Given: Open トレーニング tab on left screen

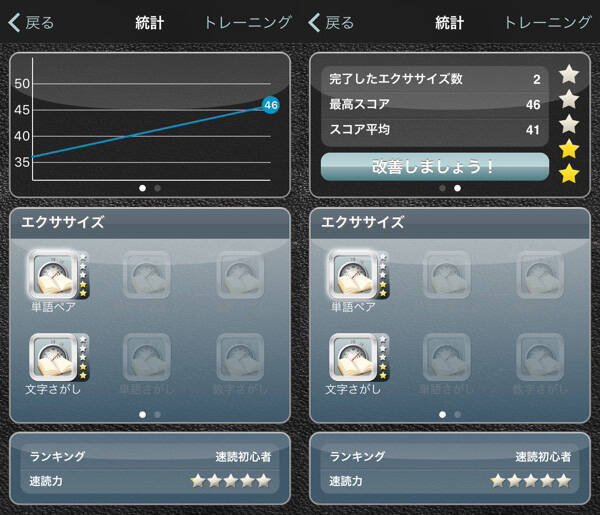Looking at the screenshot, I should (x=248, y=23).
